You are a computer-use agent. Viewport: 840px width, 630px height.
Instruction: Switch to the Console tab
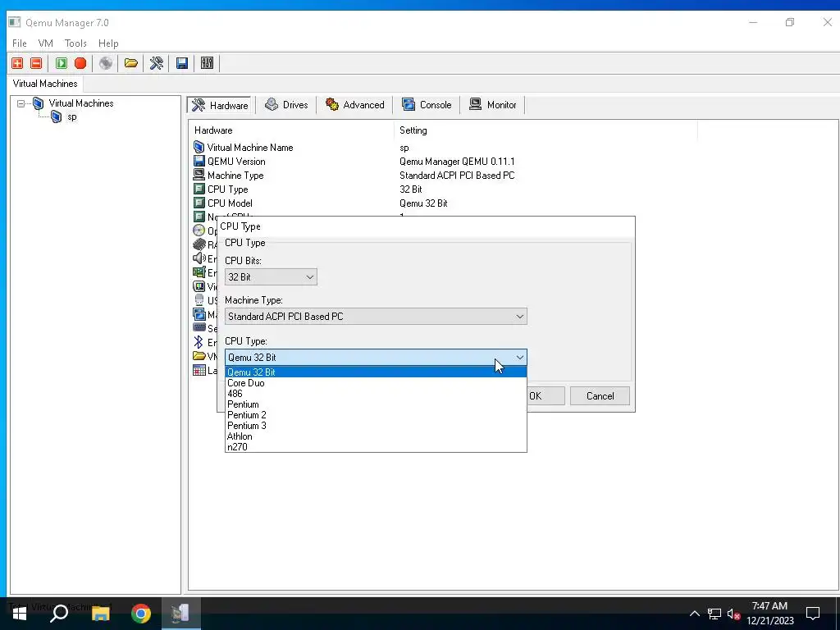pyautogui.click(x=427, y=105)
